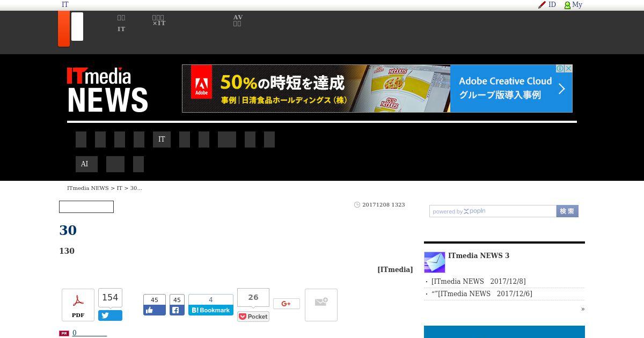Open the green user My icon
The image size is (644, 338).
coord(567,5)
